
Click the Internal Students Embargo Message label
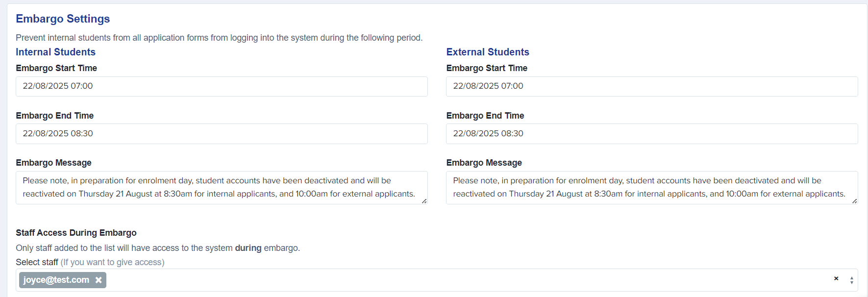coord(53,163)
